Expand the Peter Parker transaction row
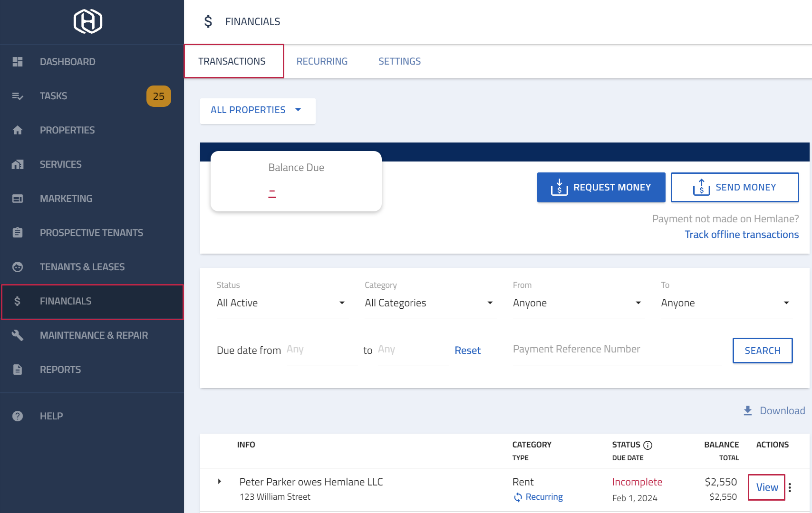 coord(219,482)
